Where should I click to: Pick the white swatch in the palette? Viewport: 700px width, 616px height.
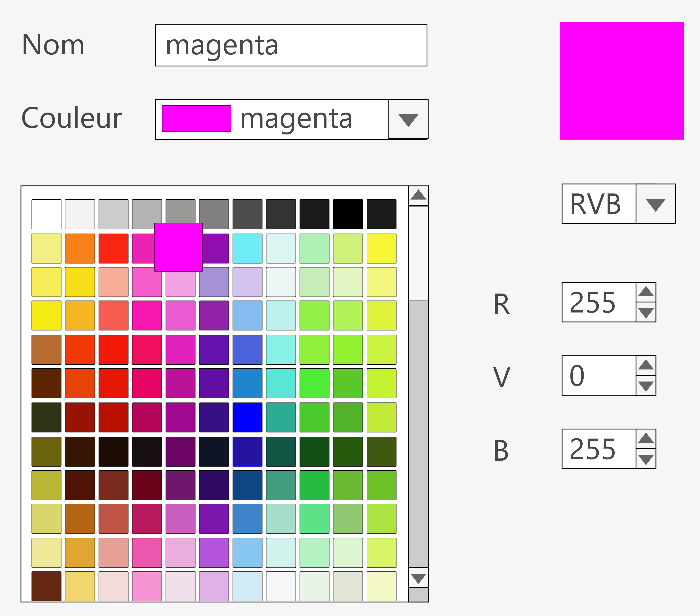click(46, 214)
